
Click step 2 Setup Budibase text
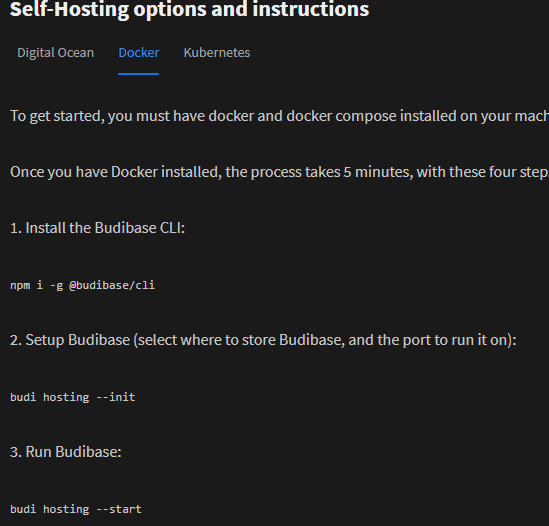[263, 340]
